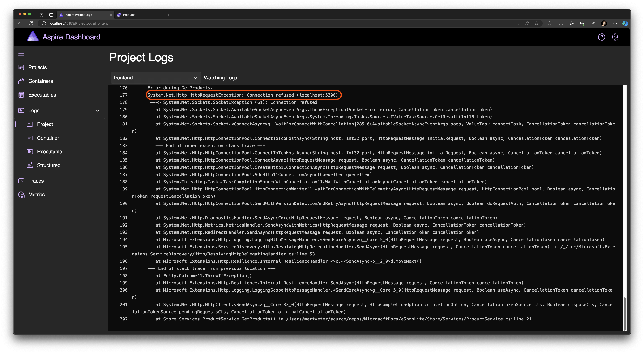
Task: Open the frontend project dropdown
Action: pos(155,78)
